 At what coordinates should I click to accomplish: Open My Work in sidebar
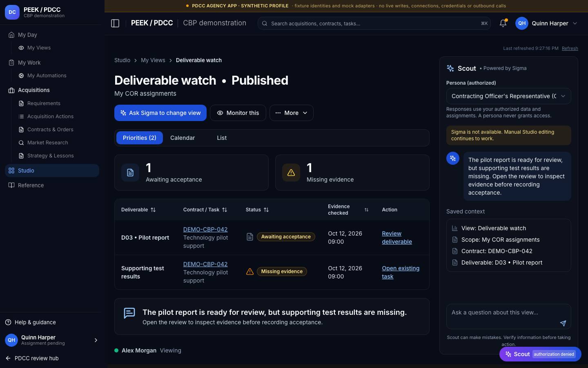tap(52, 63)
